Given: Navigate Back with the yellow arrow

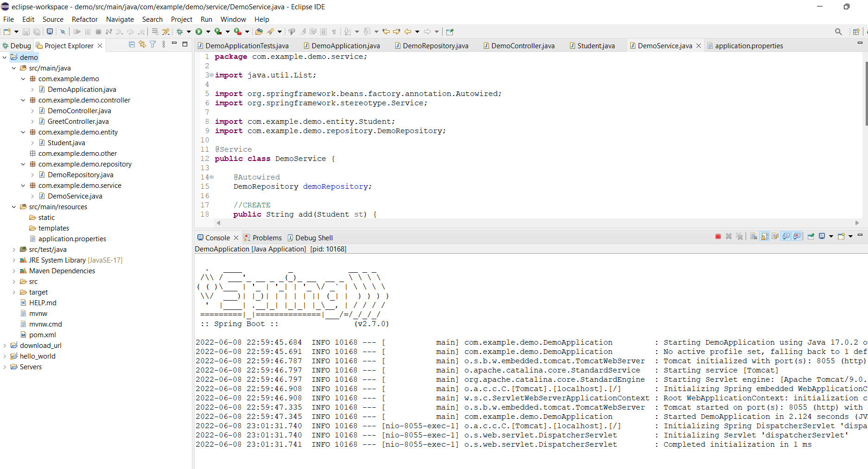Looking at the screenshot, I should point(408,32).
